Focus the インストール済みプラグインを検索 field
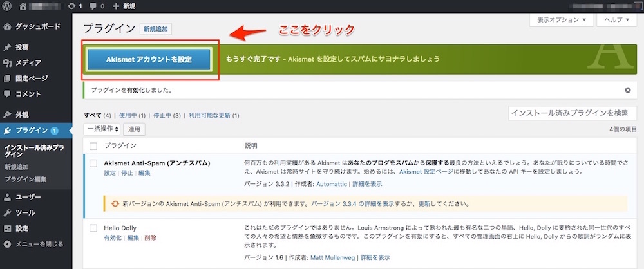The image size is (644, 269). click(574, 113)
